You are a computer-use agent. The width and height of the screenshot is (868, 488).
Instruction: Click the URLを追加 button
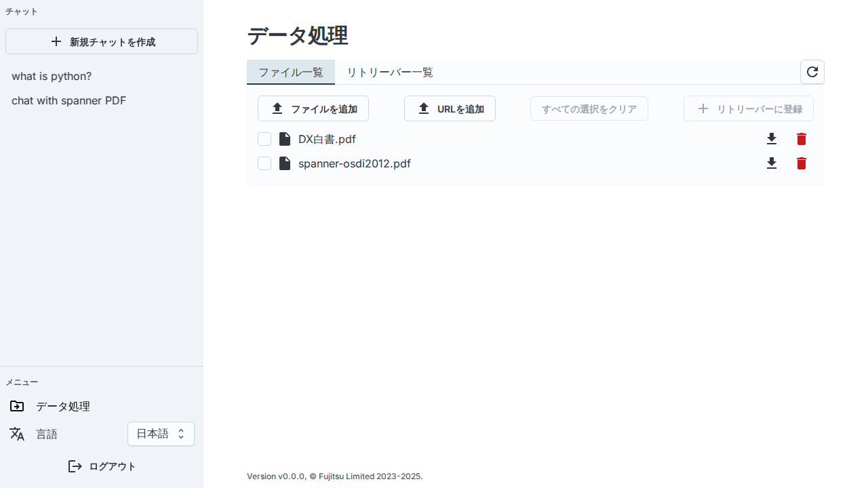tap(450, 108)
